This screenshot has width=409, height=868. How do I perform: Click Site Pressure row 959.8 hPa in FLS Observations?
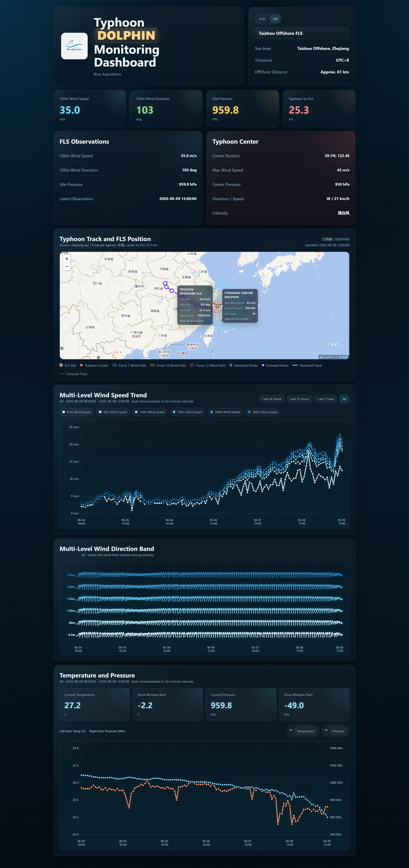pyautogui.click(x=128, y=184)
